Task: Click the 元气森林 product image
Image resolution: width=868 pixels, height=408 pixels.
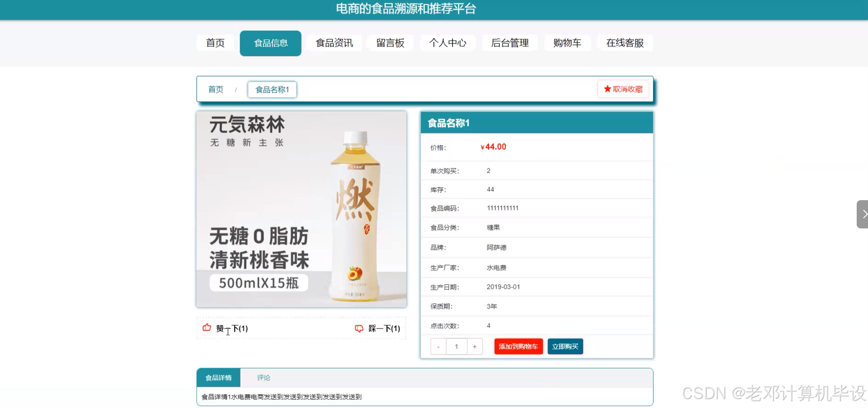Action: click(x=301, y=209)
